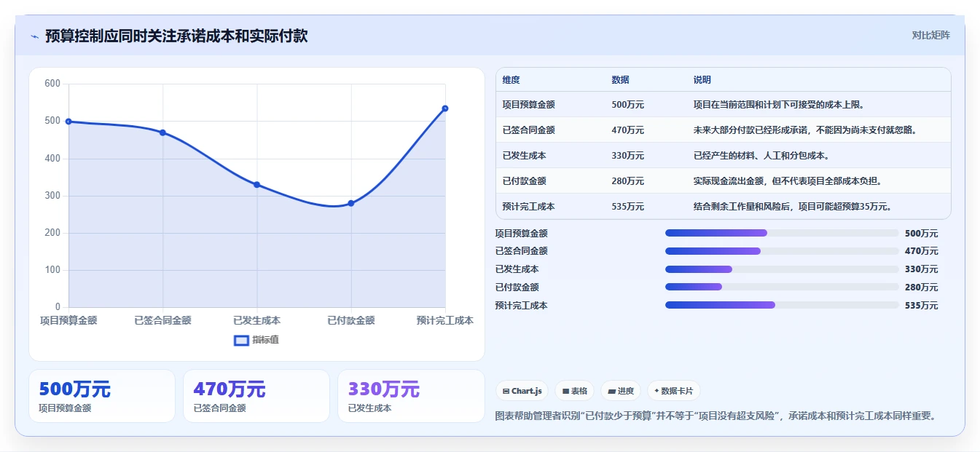Viewport: 980px width, 452px height.
Task: Click table value 535万元
Action: [628, 207]
